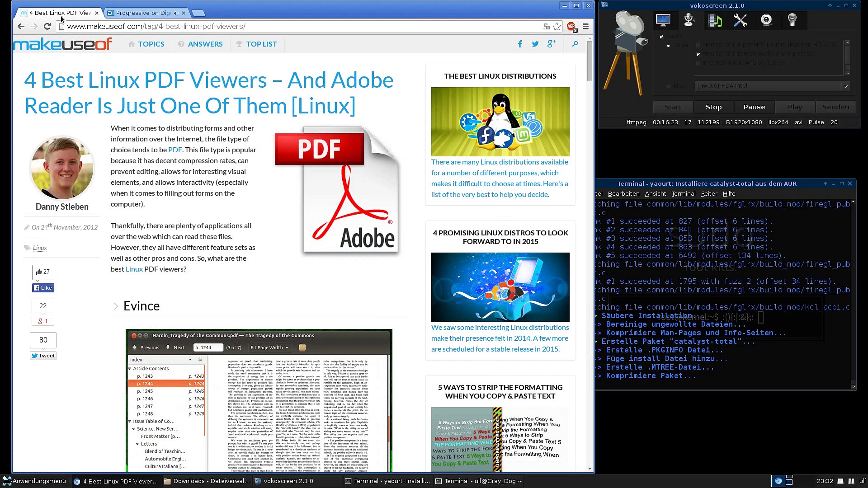
Task: Open vokoscreen screen settings tab
Action: 663,20
